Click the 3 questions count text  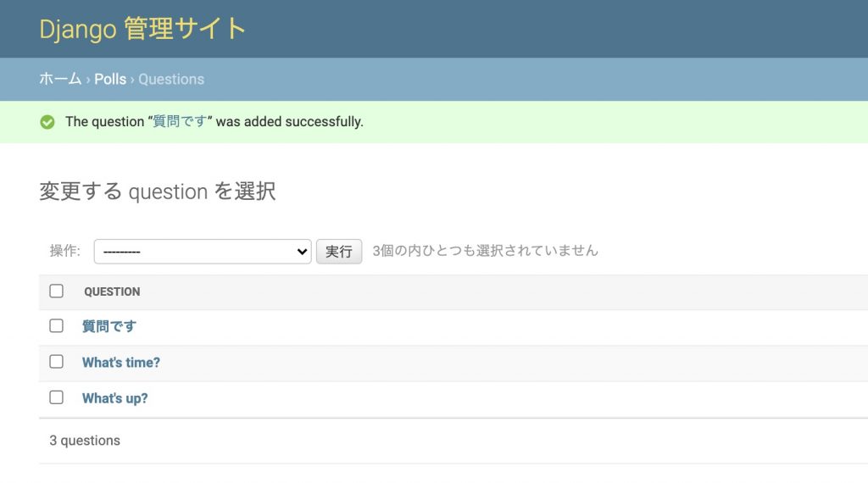coord(85,441)
